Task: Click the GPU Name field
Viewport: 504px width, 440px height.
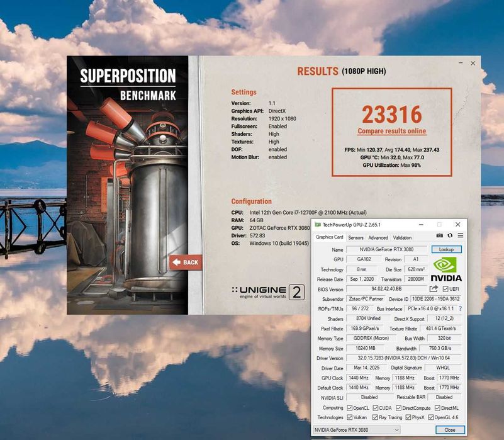Action: pos(386,249)
